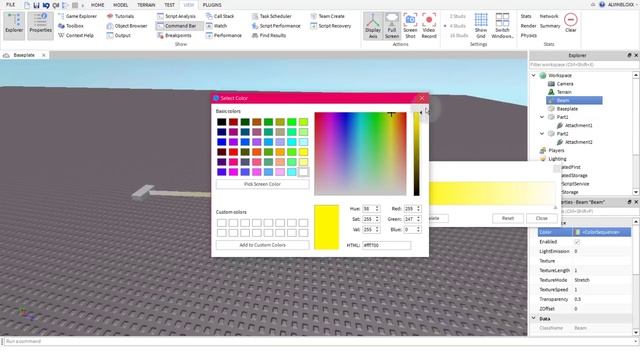
Task: Pick the black basic color swatch
Action: 222,122
